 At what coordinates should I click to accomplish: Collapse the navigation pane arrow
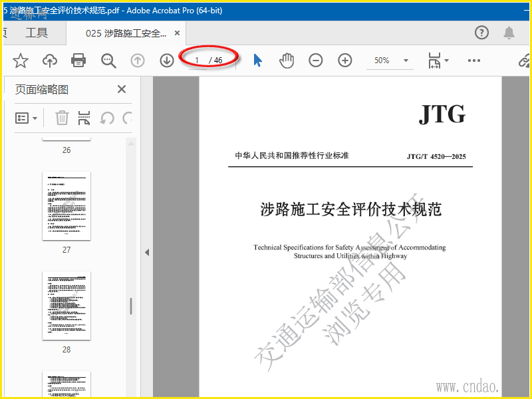(x=147, y=253)
